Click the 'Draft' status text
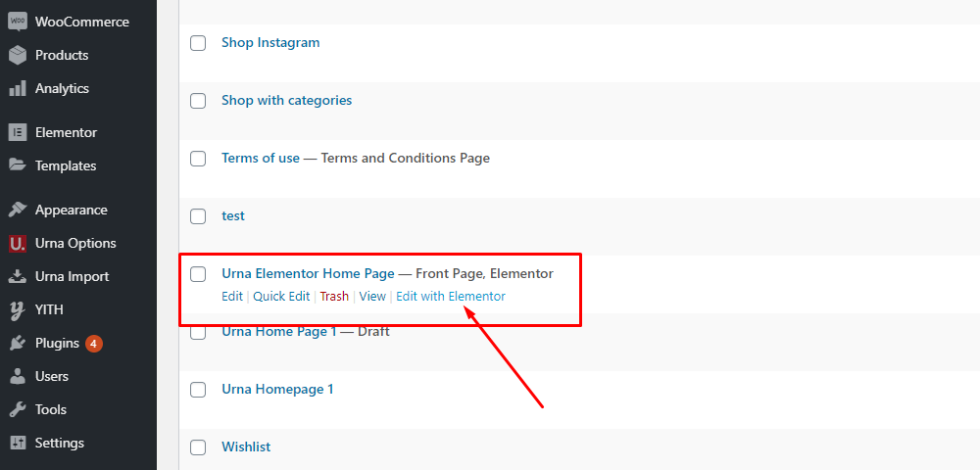This screenshot has height=470, width=980. 373,331
